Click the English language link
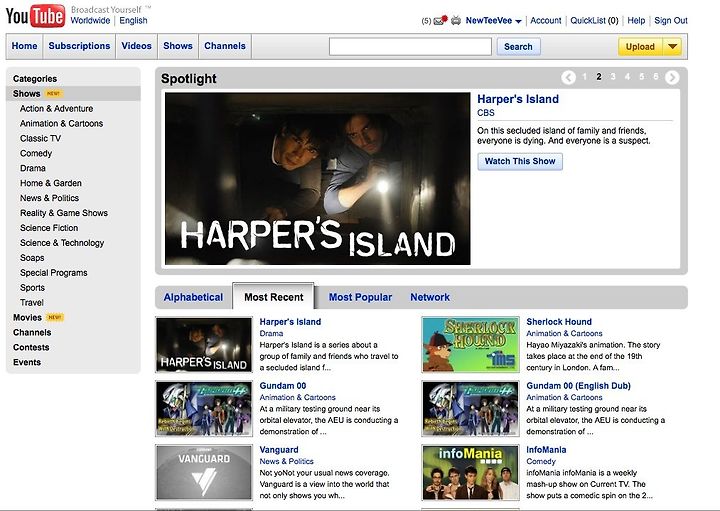The width and height of the screenshot is (720, 511). 133,21
